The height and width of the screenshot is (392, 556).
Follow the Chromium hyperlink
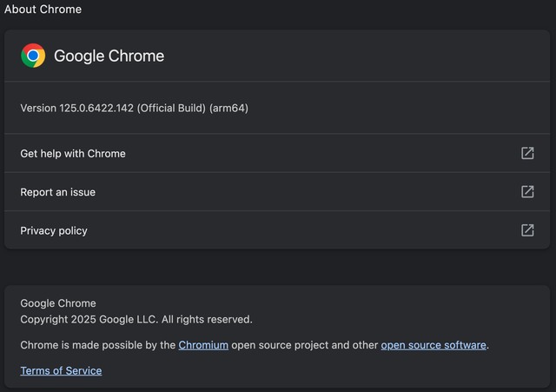(203, 345)
